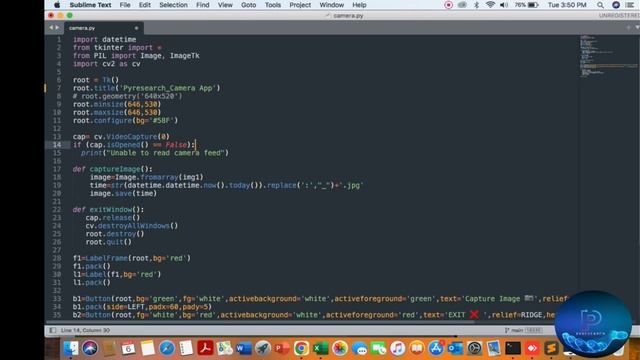Open Google Chrome from the Dock
640x360 pixels.
click(301, 348)
